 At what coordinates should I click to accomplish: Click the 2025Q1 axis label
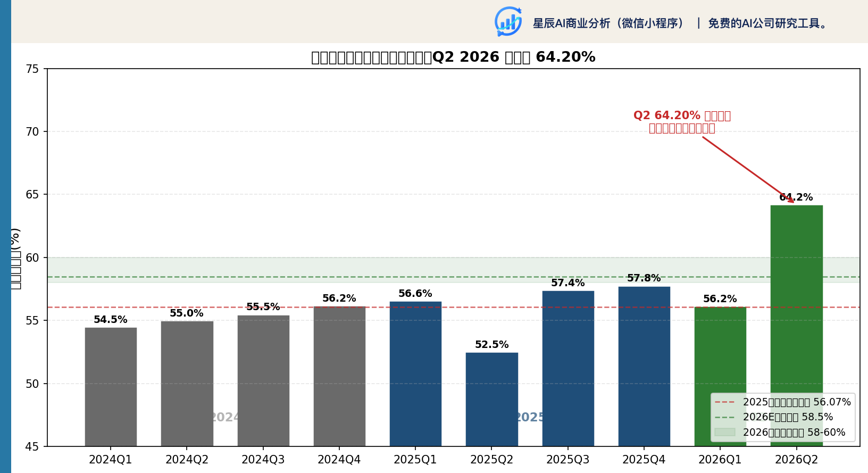pos(415,460)
